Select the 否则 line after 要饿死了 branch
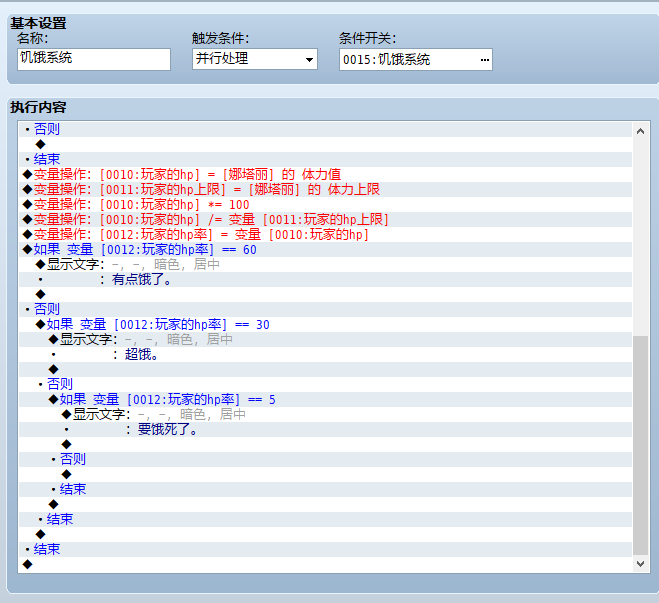The width and height of the screenshot is (659, 603). 325,459
